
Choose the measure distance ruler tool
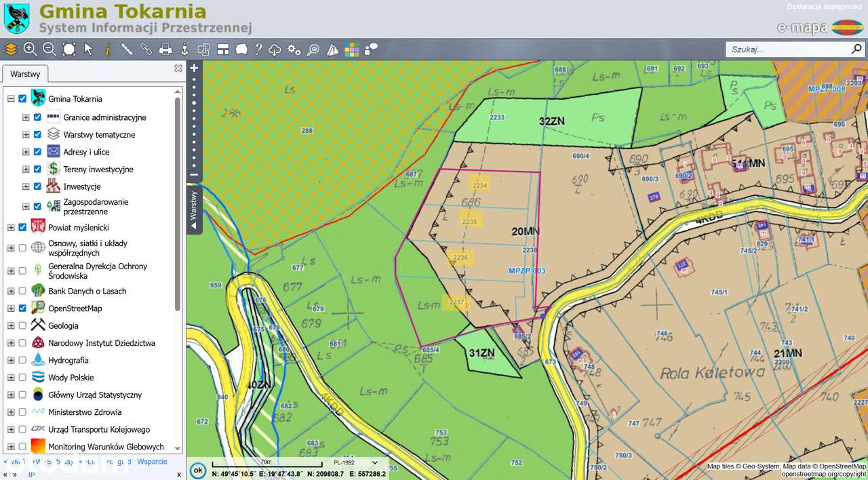pyautogui.click(x=127, y=49)
